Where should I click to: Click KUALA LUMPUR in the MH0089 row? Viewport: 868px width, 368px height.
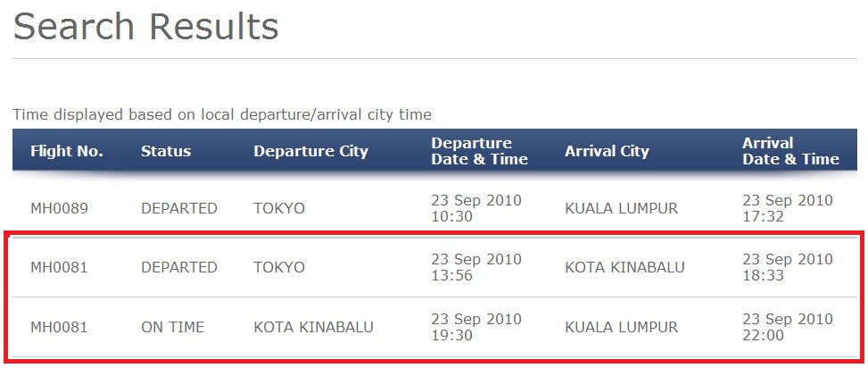(621, 209)
